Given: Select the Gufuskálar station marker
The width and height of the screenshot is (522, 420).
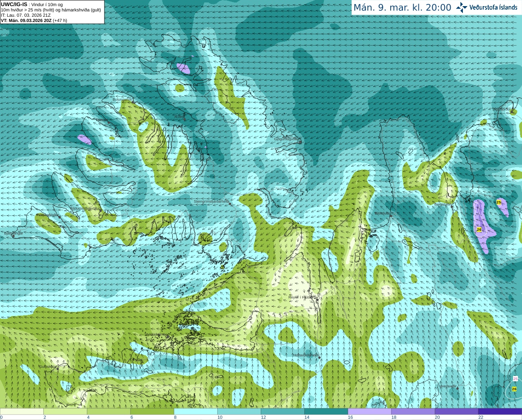Looking at the screenshot, I should click(x=58, y=368).
